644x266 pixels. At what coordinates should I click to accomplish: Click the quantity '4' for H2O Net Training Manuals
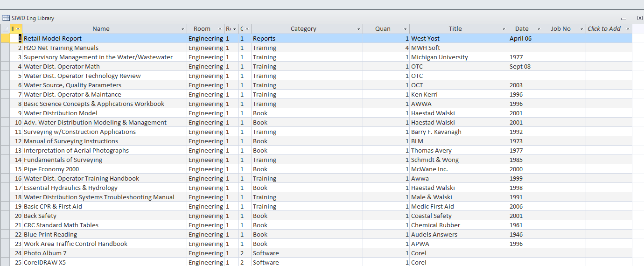(x=386, y=48)
